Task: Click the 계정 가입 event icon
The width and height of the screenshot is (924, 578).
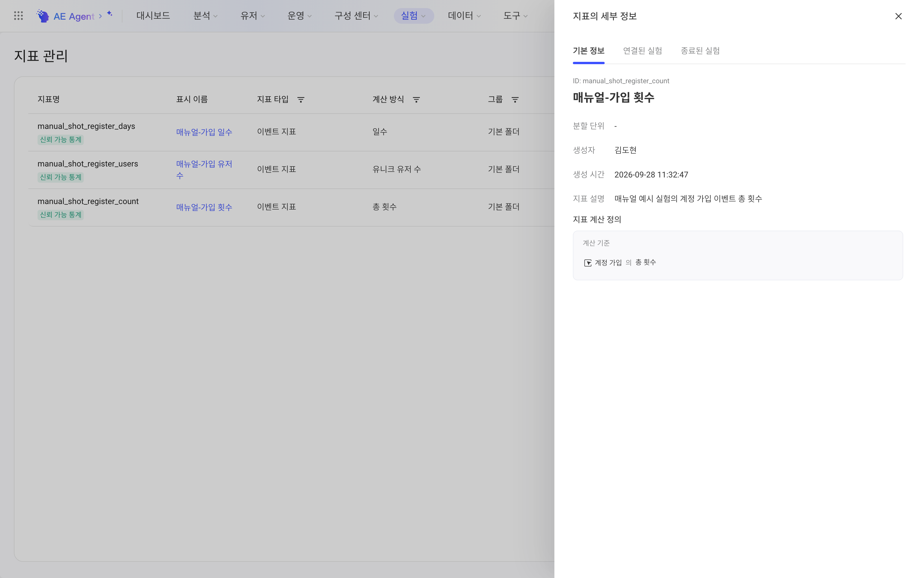Action: (x=588, y=263)
